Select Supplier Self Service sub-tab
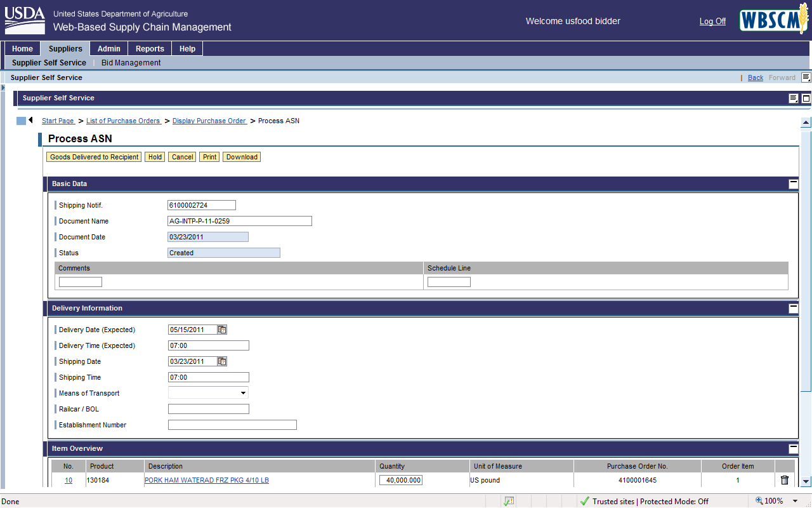Image resolution: width=812 pixels, height=508 pixels. (49, 63)
